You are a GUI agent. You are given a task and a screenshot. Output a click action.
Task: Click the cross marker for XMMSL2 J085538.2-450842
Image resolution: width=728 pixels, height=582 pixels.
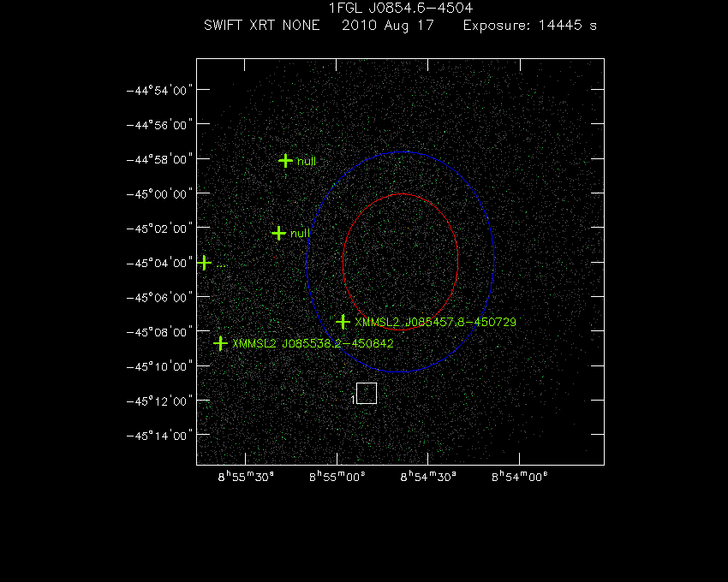pyautogui.click(x=220, y=343)
